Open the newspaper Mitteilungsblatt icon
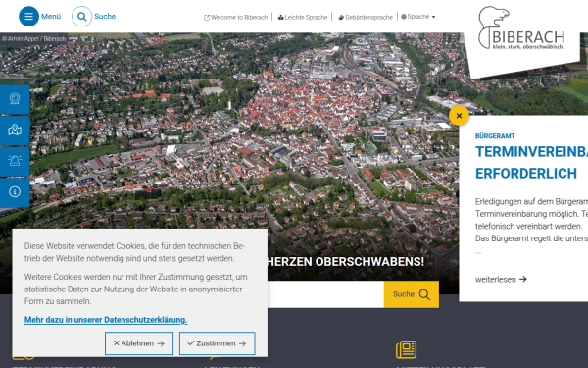This screenshot has width=588, height=368. point(406,349)
